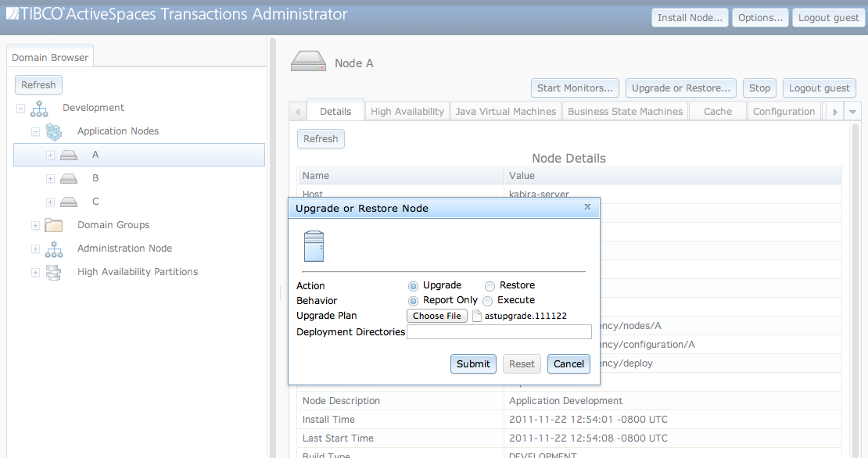This screenshot has height=458, width=868.
Task: Click the server icon in Upgrade dialog
Action: pos(314,246)
